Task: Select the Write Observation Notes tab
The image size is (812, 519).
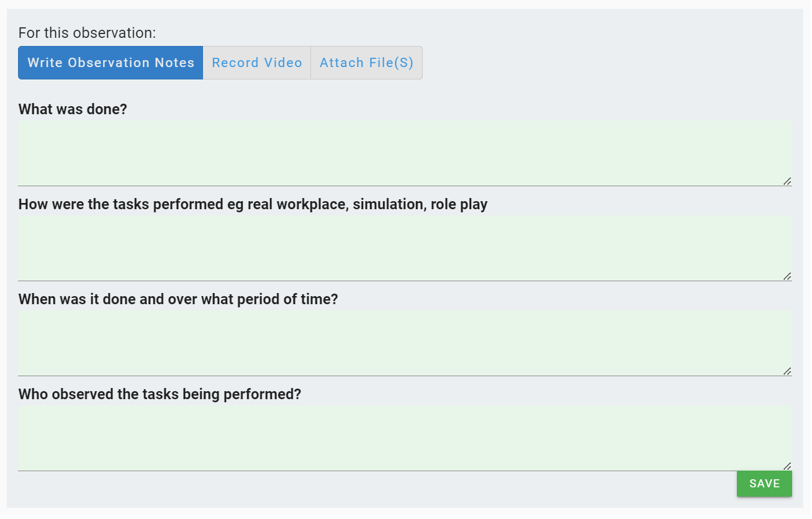Action: [x=111, y=63]
